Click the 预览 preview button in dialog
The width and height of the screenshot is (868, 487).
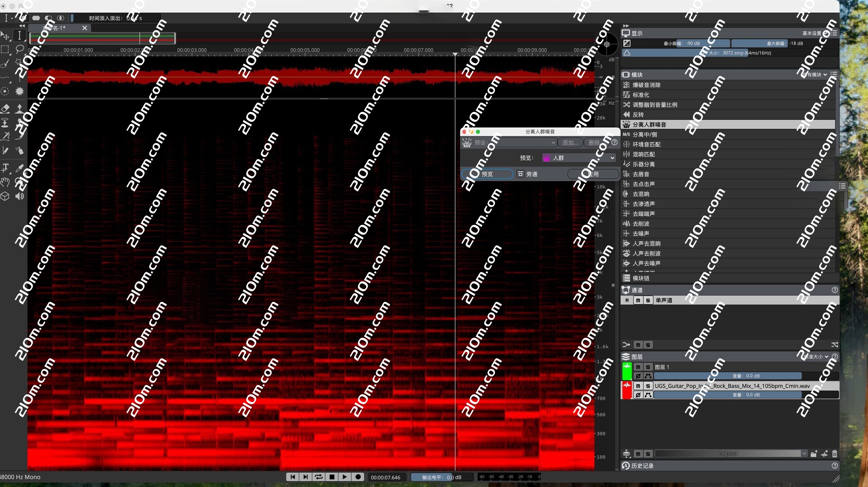point(487,174)
